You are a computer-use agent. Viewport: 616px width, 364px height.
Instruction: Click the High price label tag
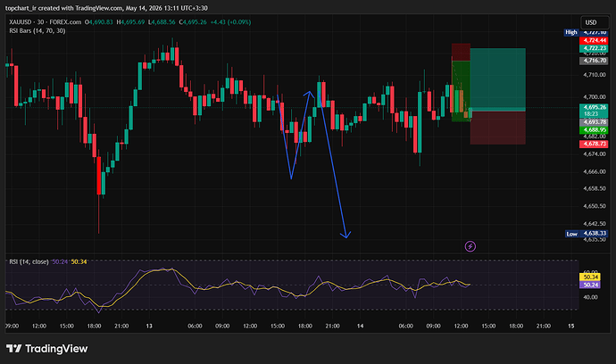(x=571, y=32)
